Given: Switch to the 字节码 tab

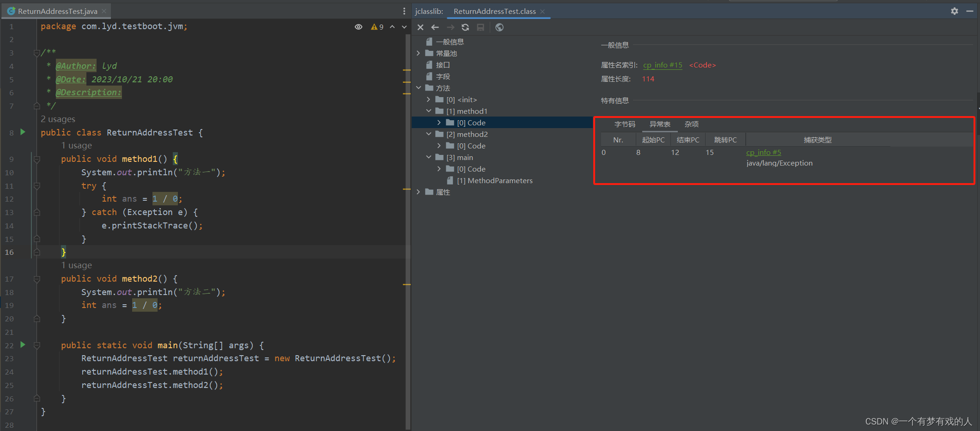Looking at the screenshot, I should (625, 124).
